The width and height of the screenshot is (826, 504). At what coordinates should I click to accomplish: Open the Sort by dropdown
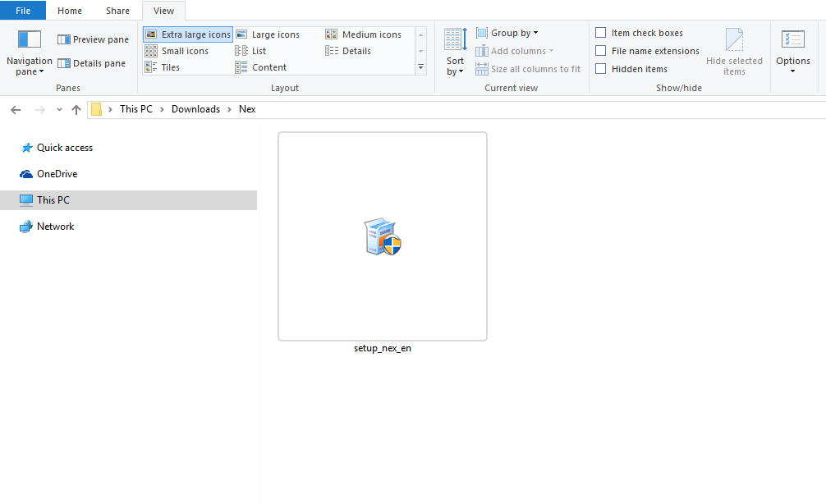pos(455,51)
